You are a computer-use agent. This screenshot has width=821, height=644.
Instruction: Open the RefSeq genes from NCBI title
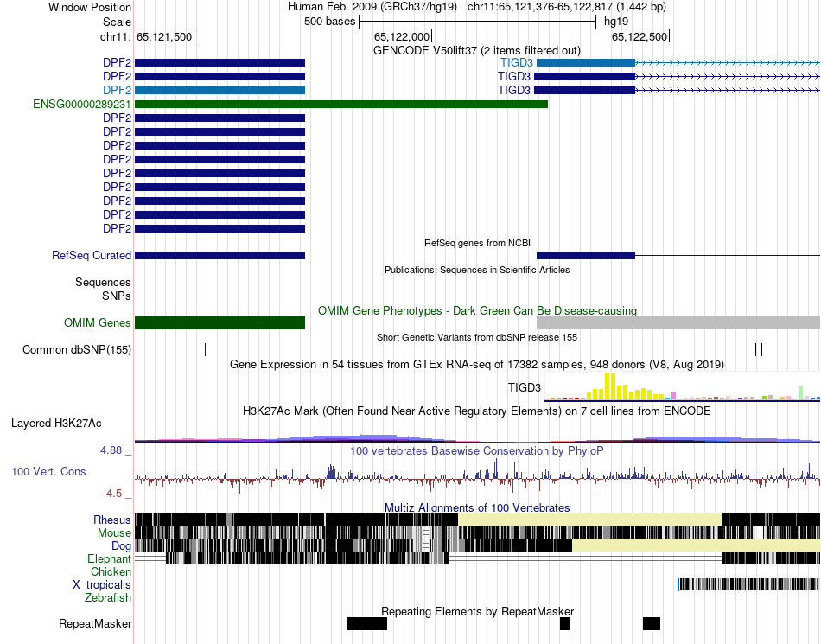[x=477, y=243]
